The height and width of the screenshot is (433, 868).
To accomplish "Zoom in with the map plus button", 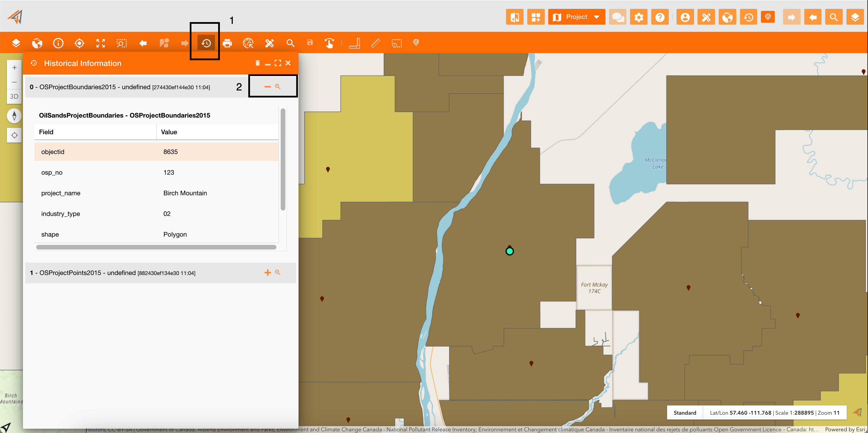I will click(14, 68).
